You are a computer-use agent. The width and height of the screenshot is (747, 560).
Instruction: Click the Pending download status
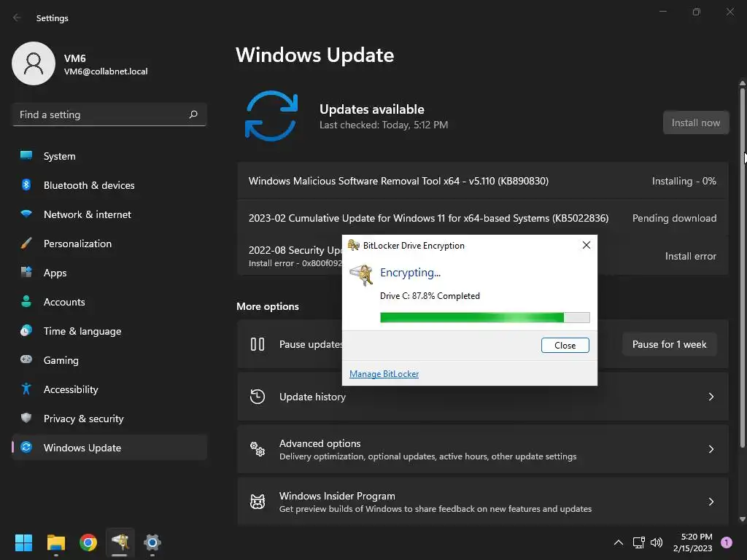674,217
